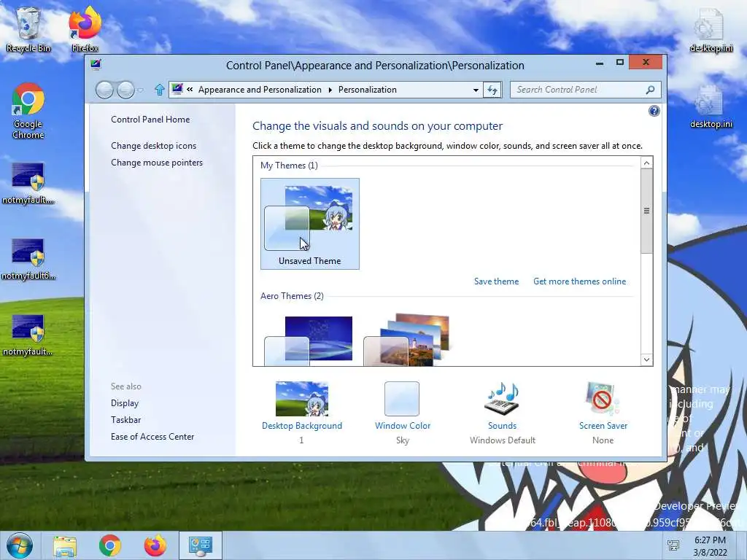Click Change mouse pointers
Viewport: 747px width, 560px height.
click(157, 163)
